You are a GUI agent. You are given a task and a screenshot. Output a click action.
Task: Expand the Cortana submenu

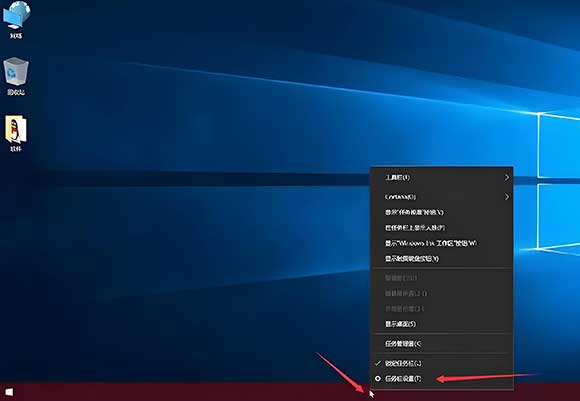click(x=442, y=197)
